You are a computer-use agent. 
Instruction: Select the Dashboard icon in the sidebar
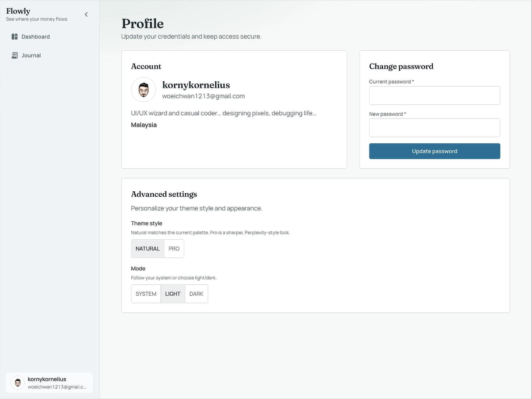(14, 36)
